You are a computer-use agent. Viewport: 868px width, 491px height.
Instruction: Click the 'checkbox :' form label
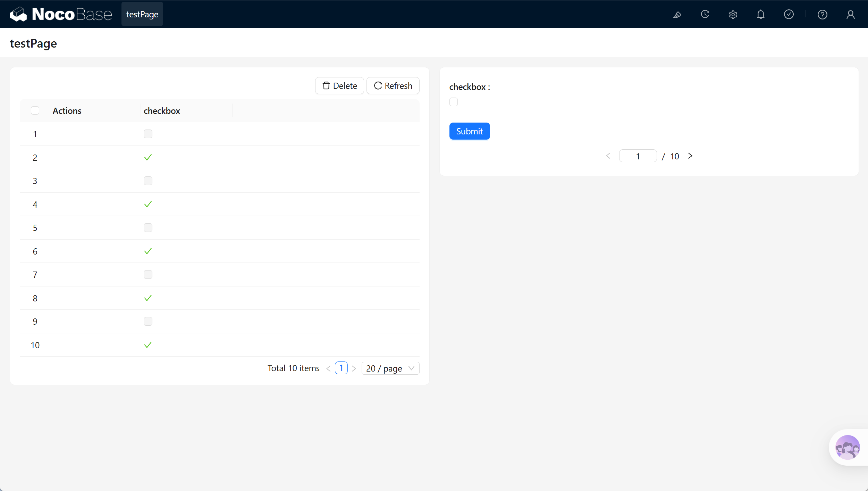[x=470, y=87]
